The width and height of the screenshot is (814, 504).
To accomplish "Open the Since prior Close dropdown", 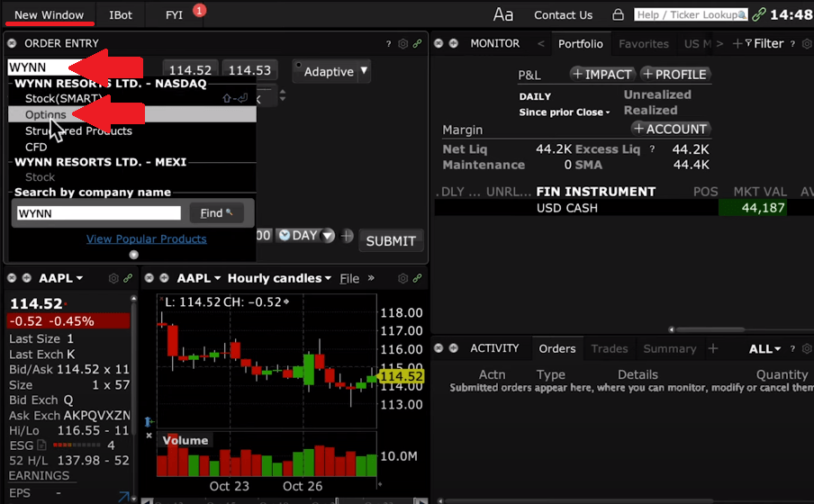I will 565,112.
